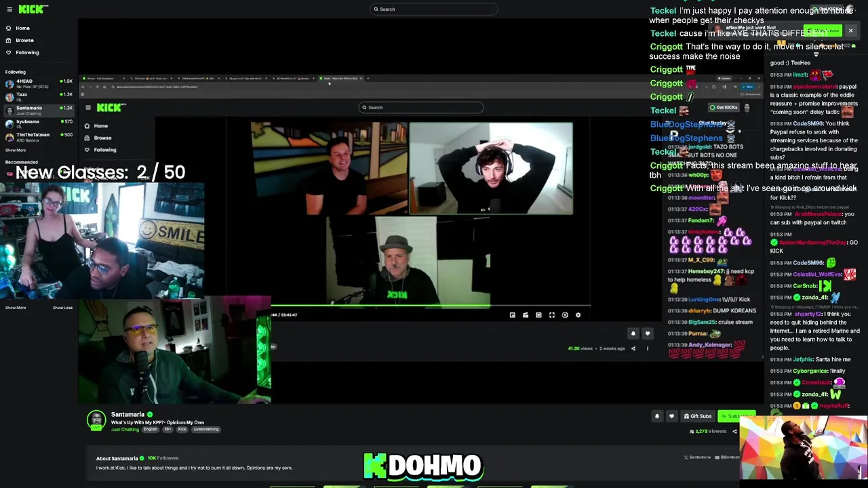Toggle the follow heart next to Gift Subs
868x488 pixels.
[671, 416]
